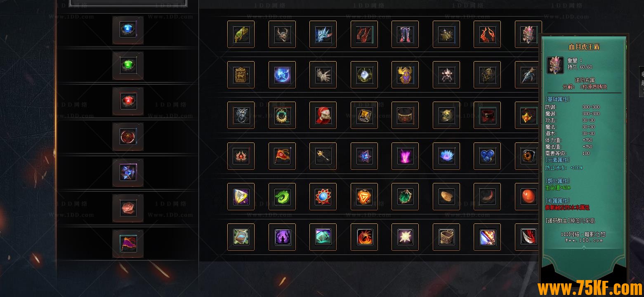Choose the red-hooded skull mask item

pyautogui.click(x=323, y=115)
